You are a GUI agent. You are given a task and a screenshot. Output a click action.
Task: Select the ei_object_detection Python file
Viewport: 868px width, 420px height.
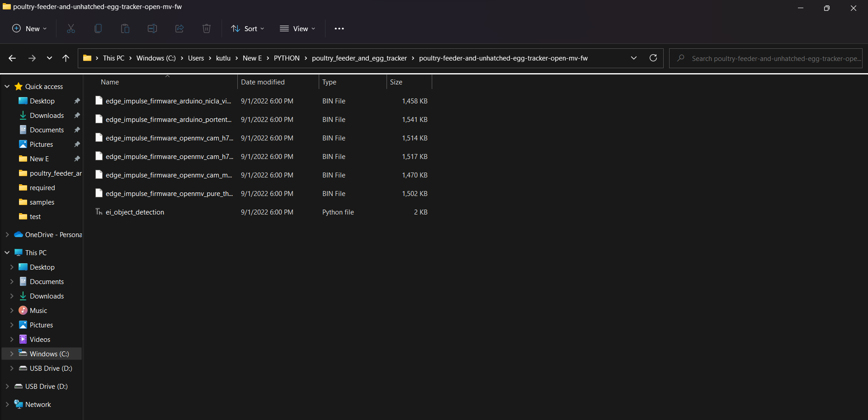pyautogui.click(x=135, y=212)
